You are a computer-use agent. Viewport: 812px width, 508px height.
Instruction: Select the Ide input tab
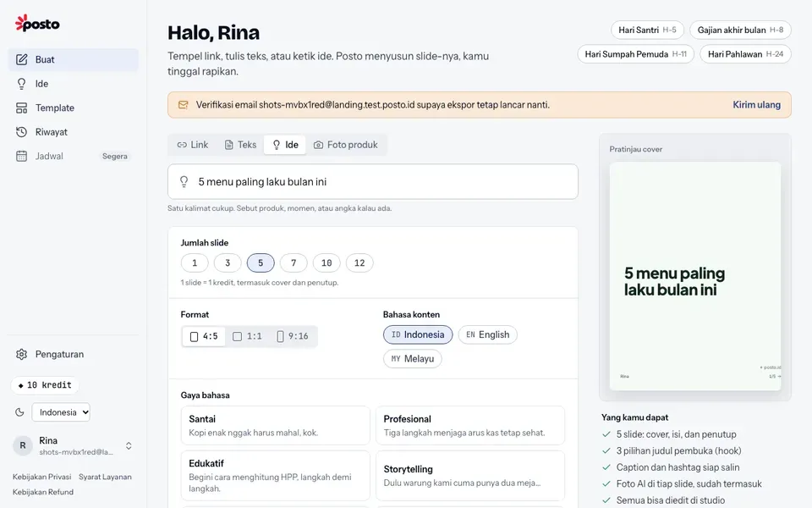tap(285, 145)
